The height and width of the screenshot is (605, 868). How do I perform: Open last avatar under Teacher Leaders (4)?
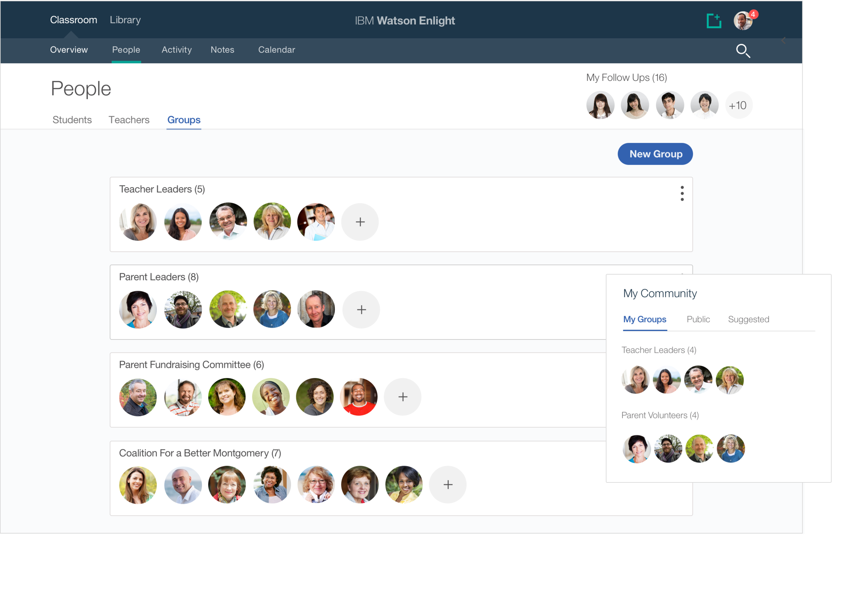(x=729, y=380)
